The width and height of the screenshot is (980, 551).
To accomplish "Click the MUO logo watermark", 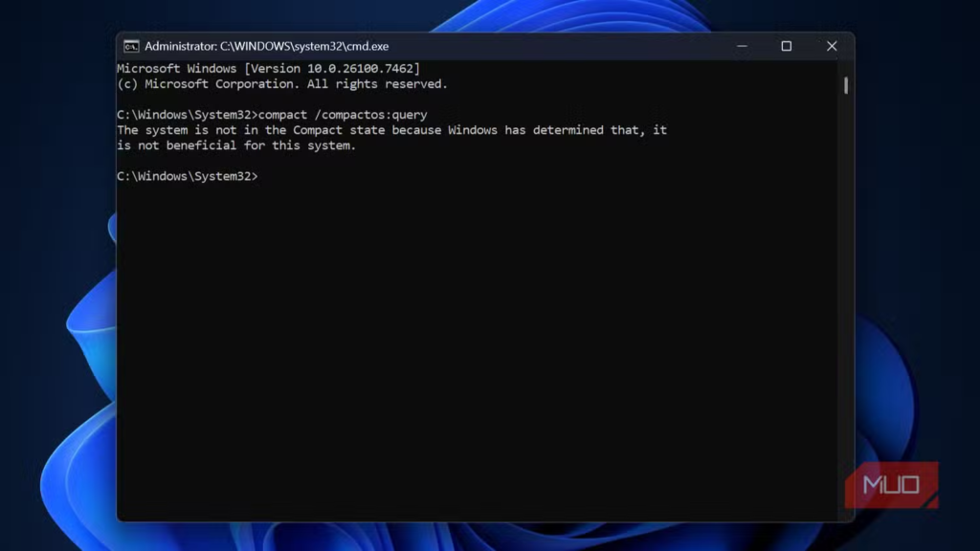I will [x=890, y=484].
